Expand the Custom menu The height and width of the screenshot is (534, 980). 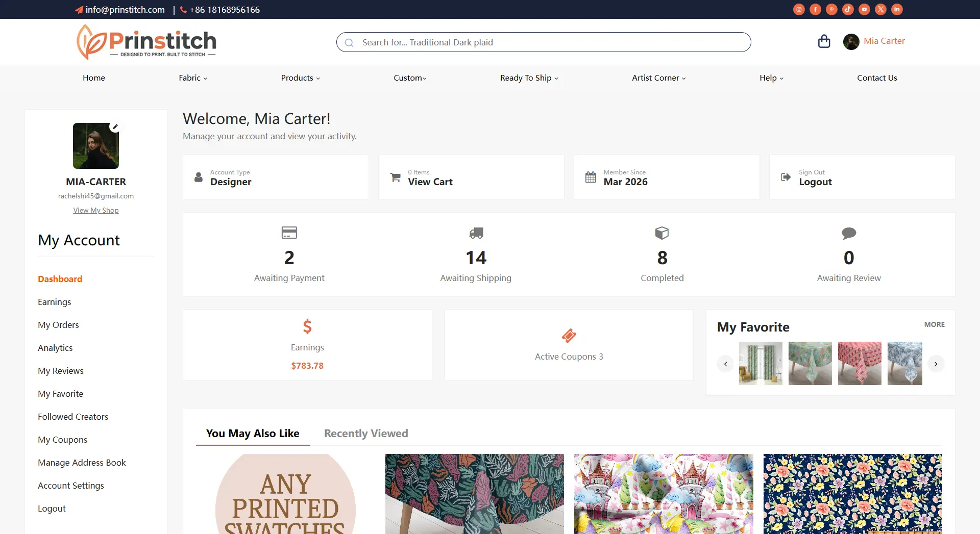coord(410,78)
